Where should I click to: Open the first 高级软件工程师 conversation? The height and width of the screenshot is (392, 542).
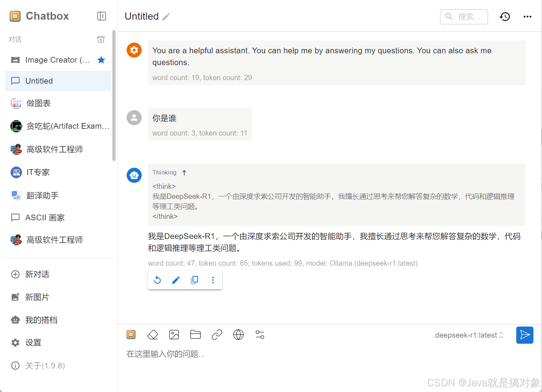[x=58, y=149]
